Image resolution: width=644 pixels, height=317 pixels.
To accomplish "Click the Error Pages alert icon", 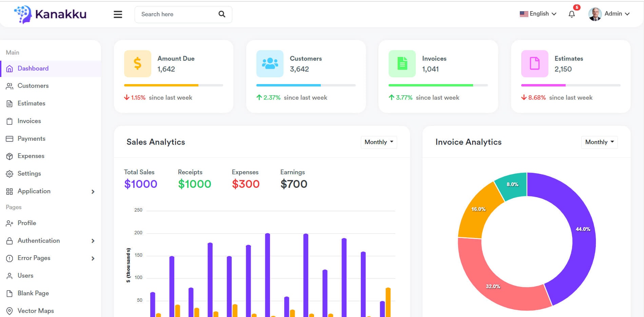I will tap(9, 258).
